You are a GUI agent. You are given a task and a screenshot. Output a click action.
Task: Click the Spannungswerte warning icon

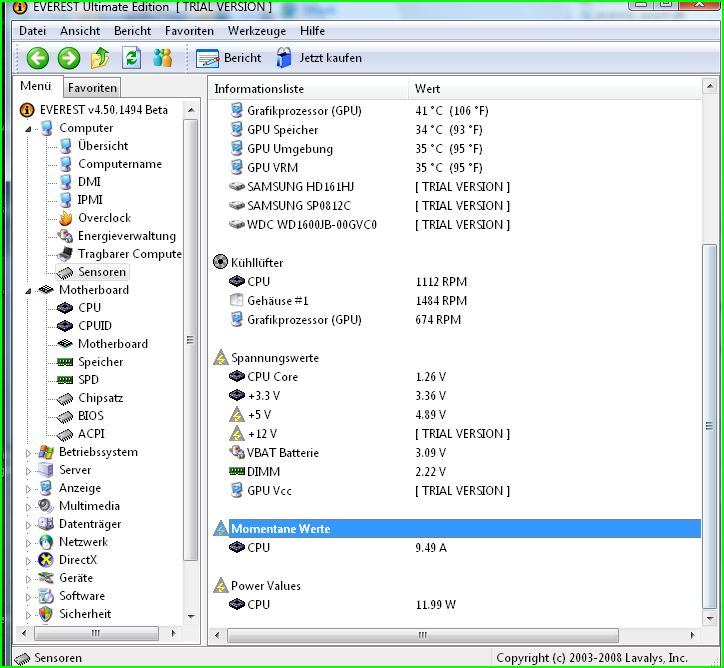click(221, 358)
